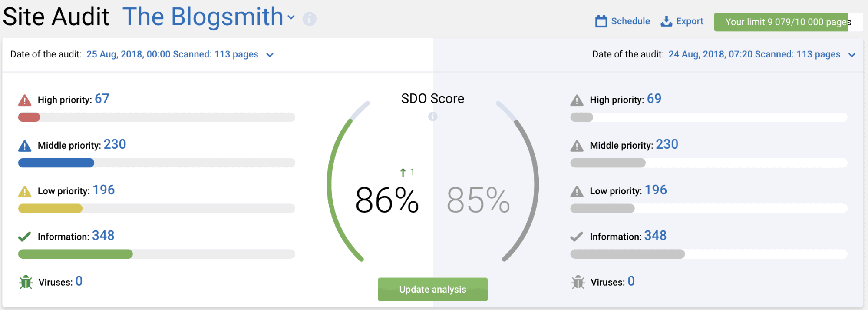Click the Export download icon
Viewport: 868px width, 310px height.
[x=666, y=21]
